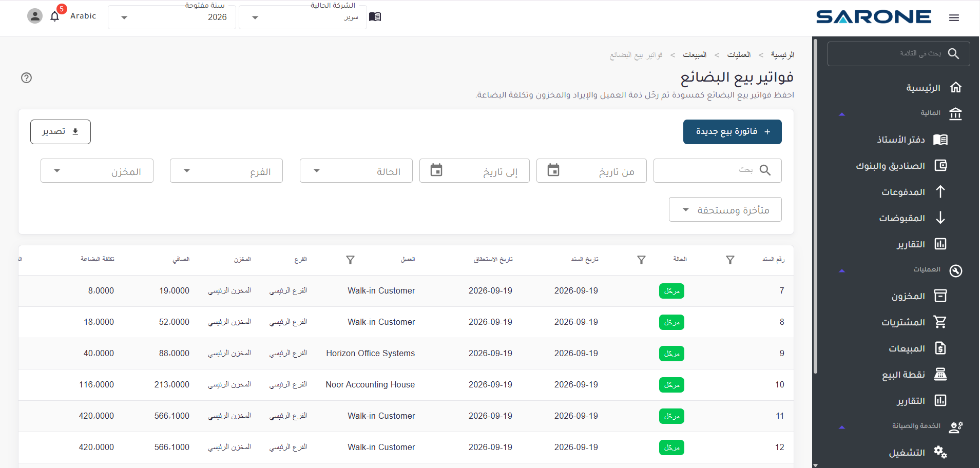Click the بحث في القائمة sidebar search field
The height and width of the screenshot is (468, 980).
[899, 54]
